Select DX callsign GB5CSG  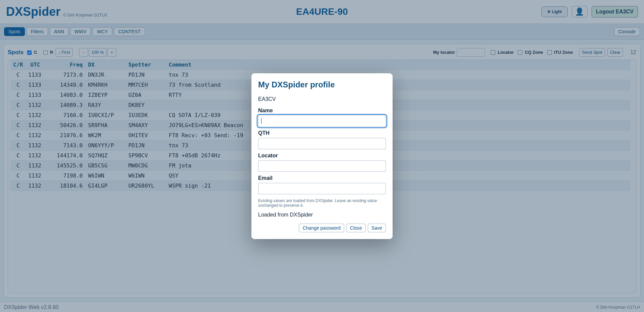pyautogui.click(x=98, y=166)
